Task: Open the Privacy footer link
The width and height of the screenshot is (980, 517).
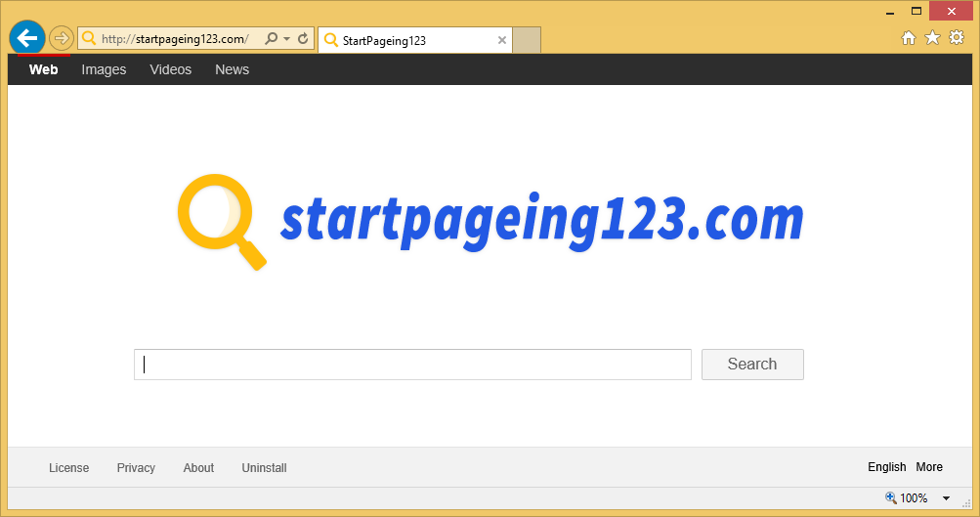Action: click(x=136, y=467)
